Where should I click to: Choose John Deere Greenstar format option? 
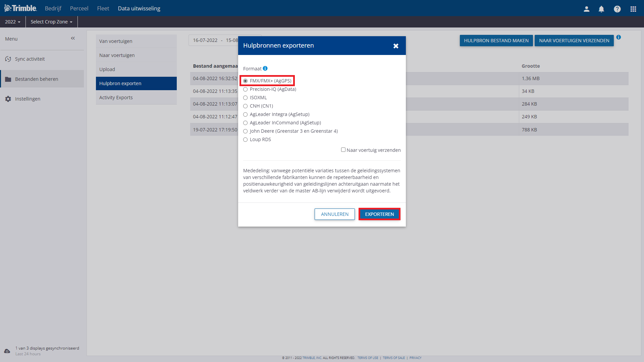[x=246, y=131]
